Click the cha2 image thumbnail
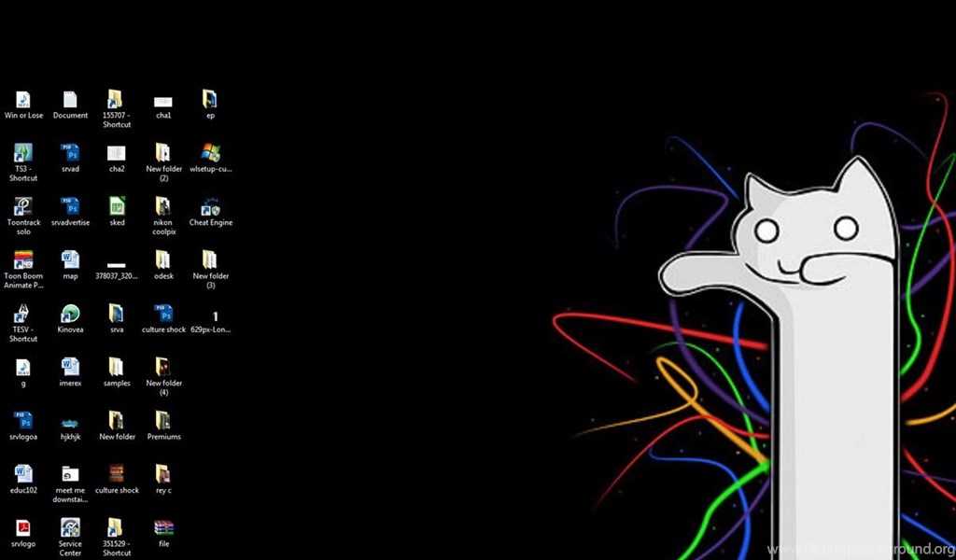Viewport: 956px width, 560px height. [117, 153]
